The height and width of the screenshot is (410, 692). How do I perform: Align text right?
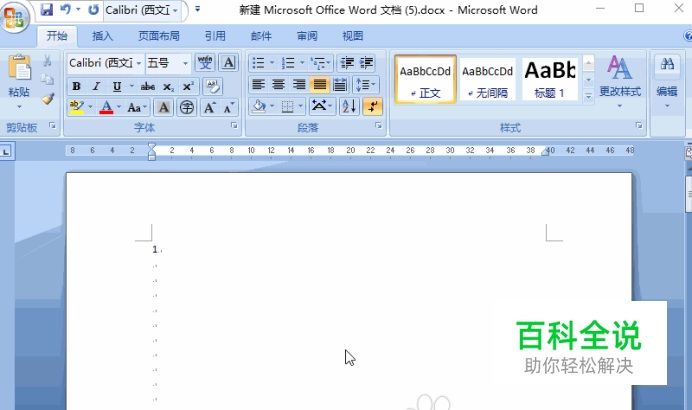pos(299,84)
